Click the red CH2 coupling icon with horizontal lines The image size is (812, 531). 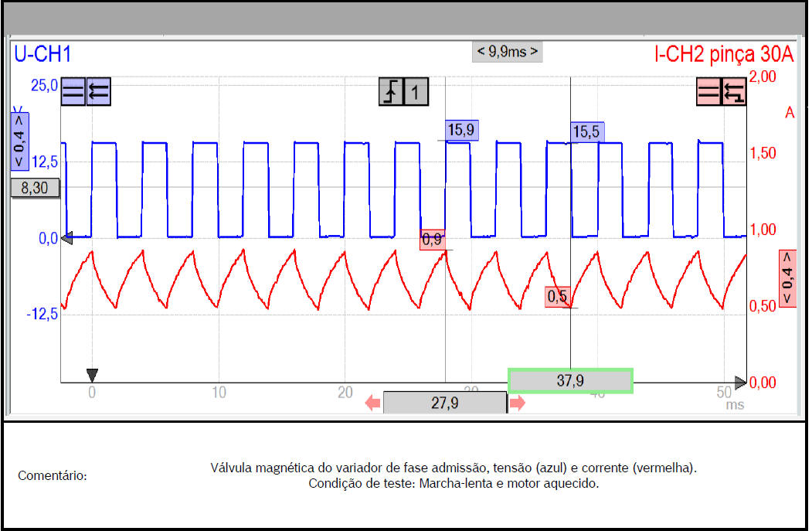[x=708, y=92]
